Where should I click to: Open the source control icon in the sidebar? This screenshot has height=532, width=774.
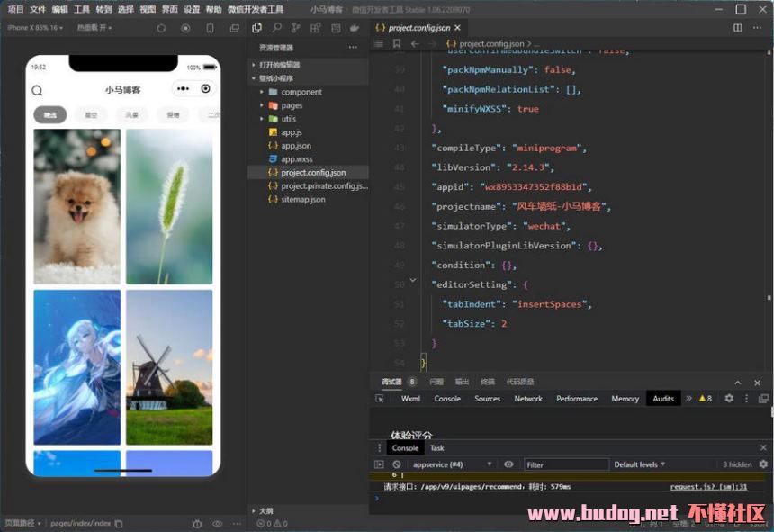296,28
